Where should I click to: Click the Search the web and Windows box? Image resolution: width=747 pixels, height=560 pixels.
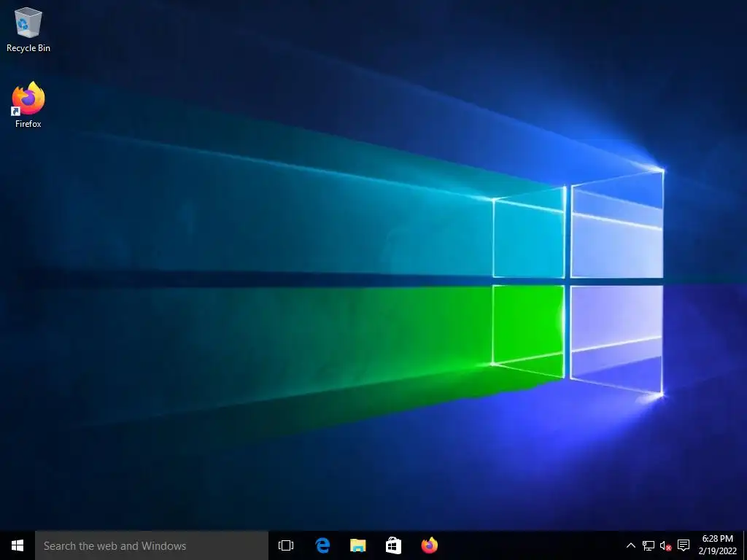pyautogui.click(x=152, y=545)
